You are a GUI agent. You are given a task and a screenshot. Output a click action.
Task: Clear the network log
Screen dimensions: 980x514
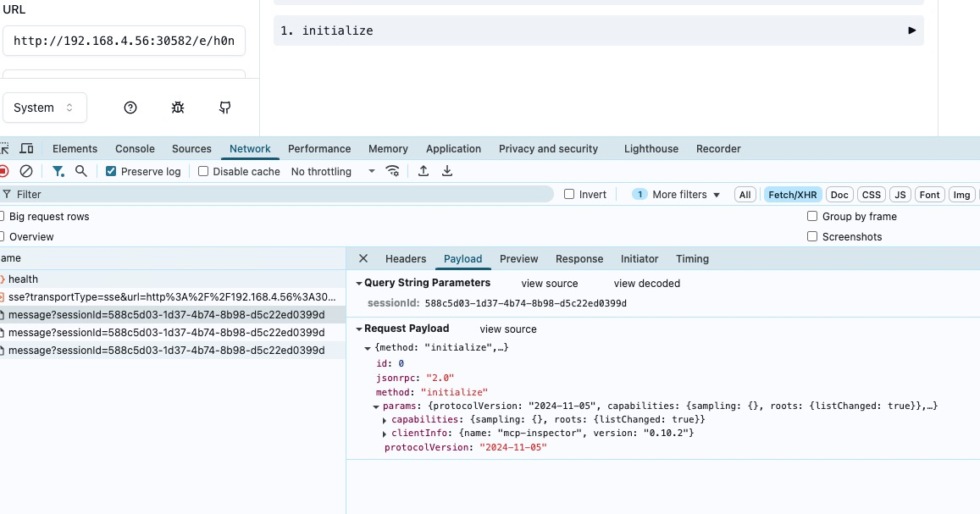click(x=26, y=171)
